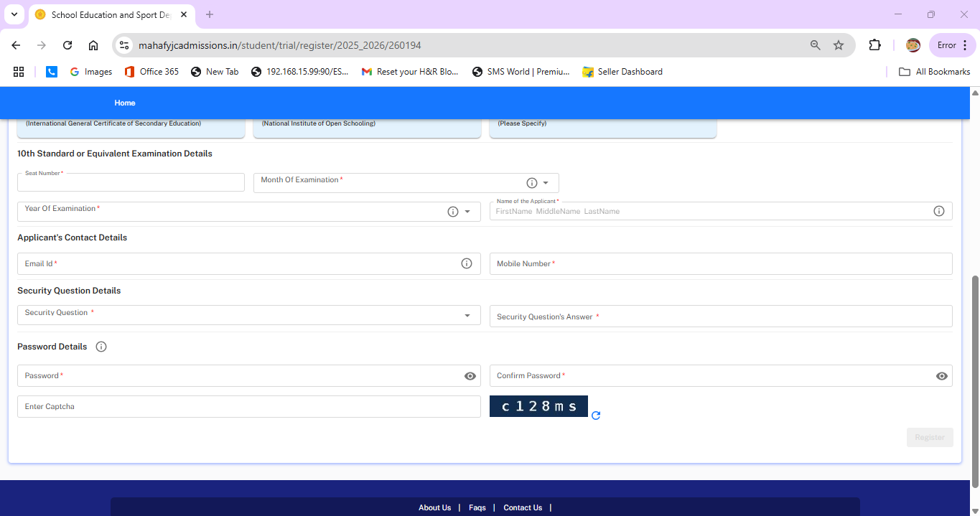Viewport: 980px width, 516px height.
Task: Open new browser tab with plus icon
Action: [x=210, y=14]
